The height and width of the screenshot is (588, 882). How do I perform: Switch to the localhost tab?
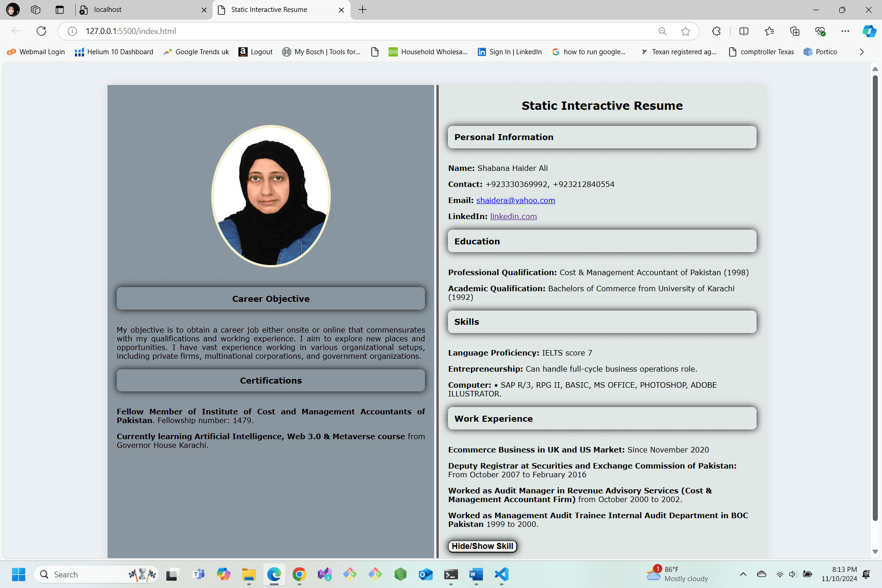point(142,10)
